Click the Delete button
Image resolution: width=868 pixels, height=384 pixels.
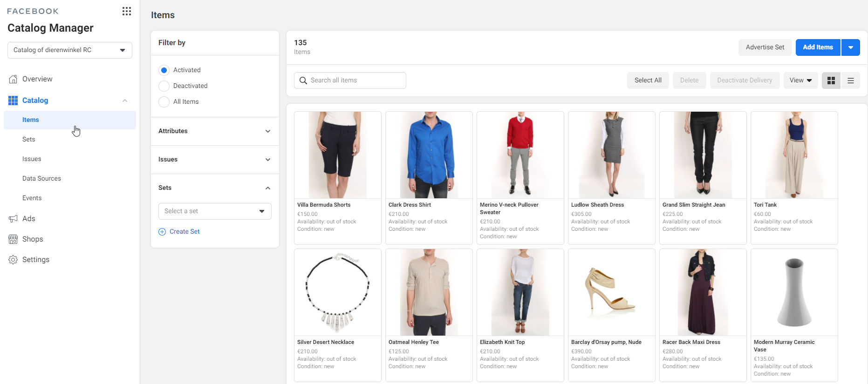click(x=689, y=81)
